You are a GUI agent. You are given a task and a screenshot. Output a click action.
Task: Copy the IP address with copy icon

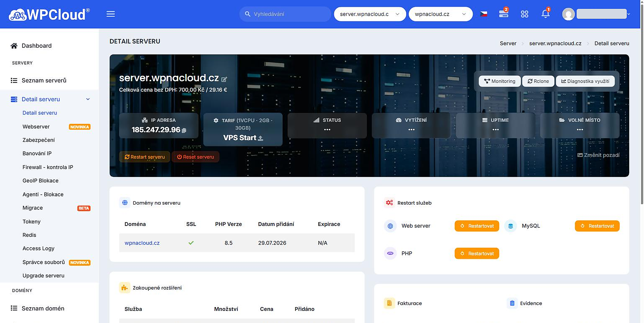click(x=184, y=130)
